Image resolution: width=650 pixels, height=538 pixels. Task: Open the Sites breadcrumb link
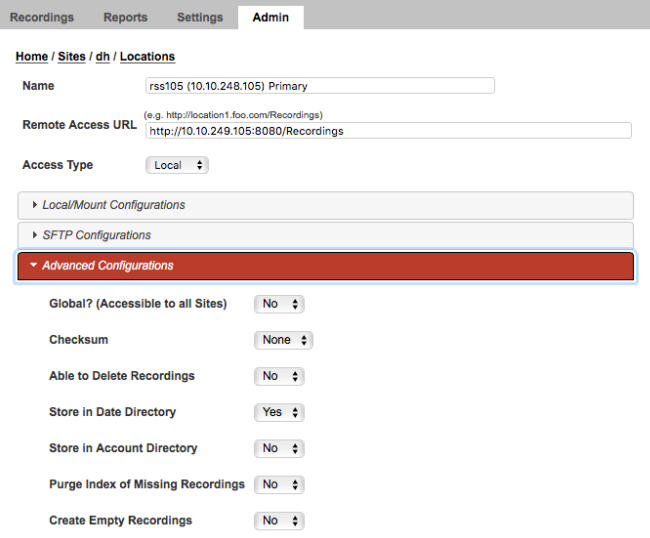pos(71,57)
